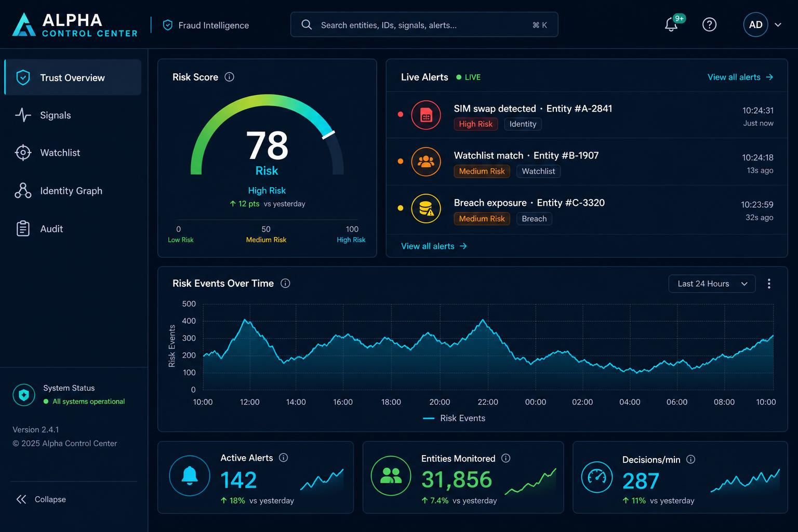Click the Breach exposure database warning icon
Image resolution: width=798 pixels, height=532 pixels.
tap(426, 208)
